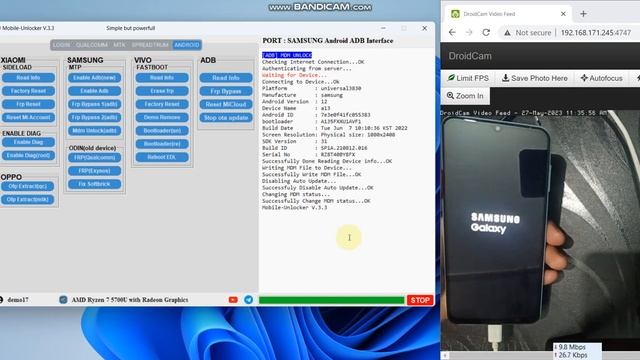Click the Reboot EDL button
Viewport: 640px width, 360px height.
click(162, 157)
